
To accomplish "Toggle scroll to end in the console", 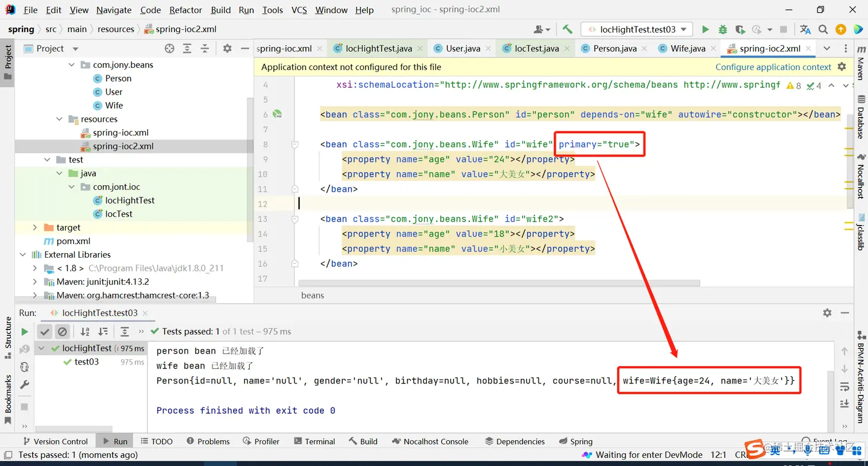I will (x=844, y=403).
